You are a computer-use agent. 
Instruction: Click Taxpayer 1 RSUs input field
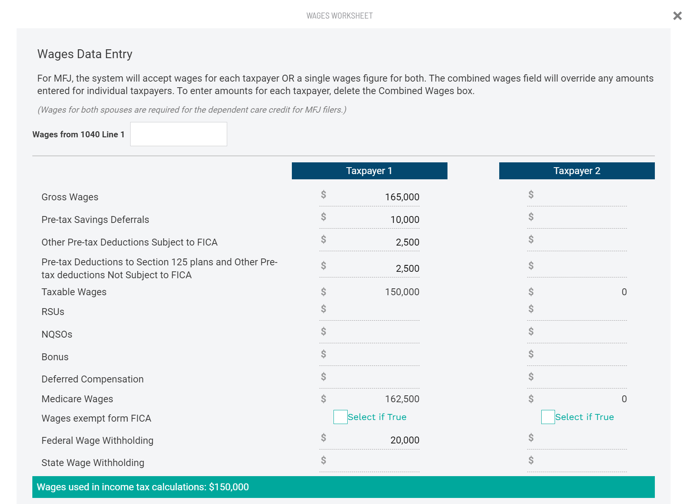[369, 311]
